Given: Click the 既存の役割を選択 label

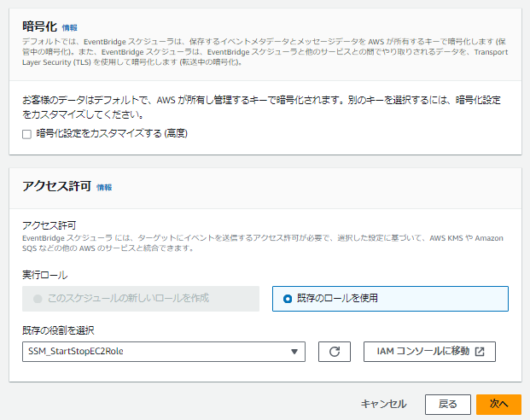Looking at the screenshot, I should coord(58,330).
